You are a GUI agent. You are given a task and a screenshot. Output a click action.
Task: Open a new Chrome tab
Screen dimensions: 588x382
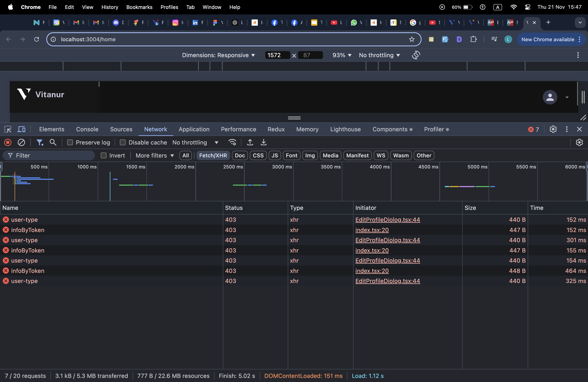(548, 23)
